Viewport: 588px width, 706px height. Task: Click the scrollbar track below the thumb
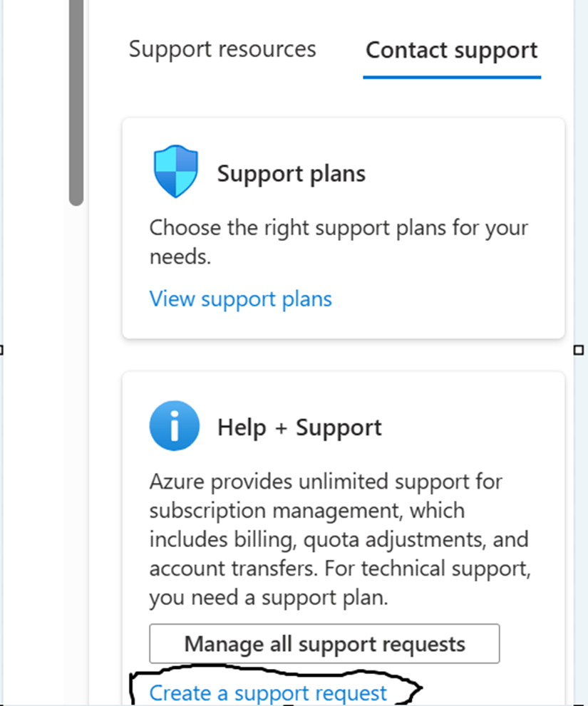coord(76,450)
